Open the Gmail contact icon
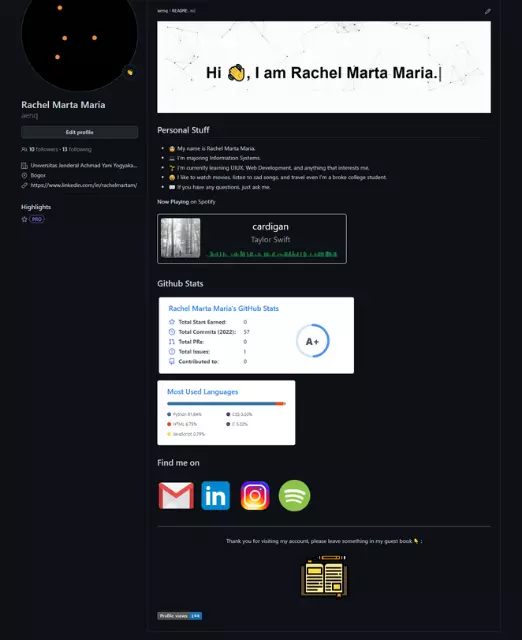The image size is (522, 640). coord(176,496)
